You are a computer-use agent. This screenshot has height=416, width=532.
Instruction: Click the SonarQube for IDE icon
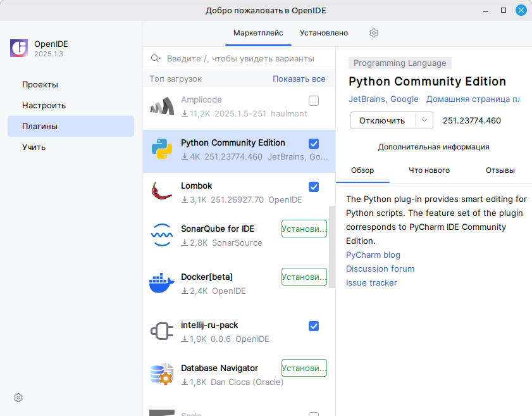click(x=162, y=235)
